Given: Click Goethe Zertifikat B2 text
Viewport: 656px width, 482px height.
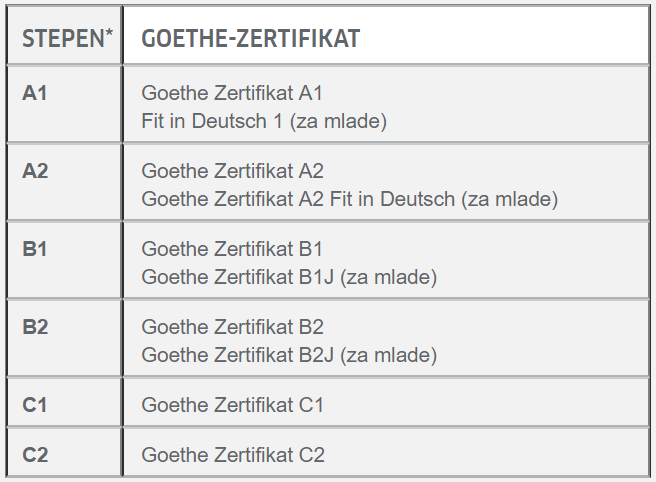Looking at the screenshot, I should (x=233, y=327).
